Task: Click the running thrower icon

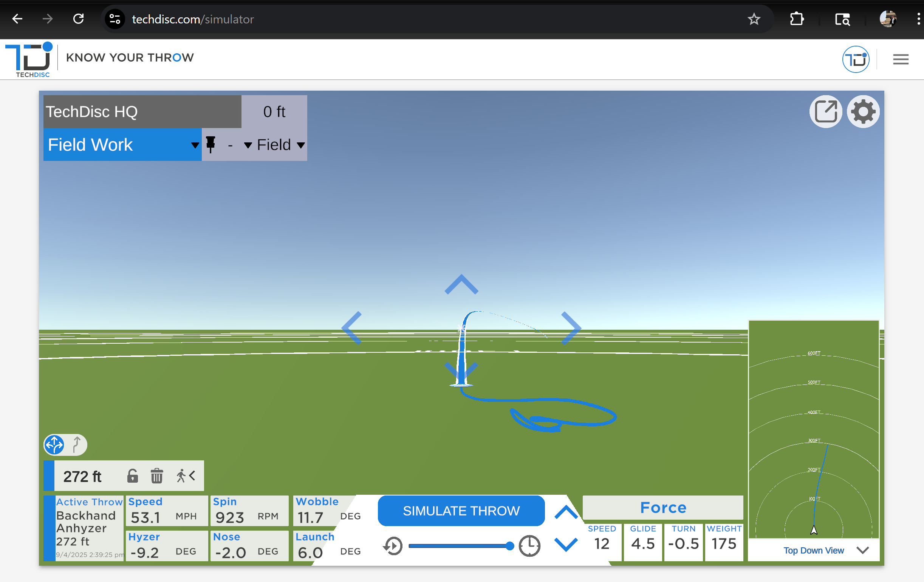Action: point(181,476)
